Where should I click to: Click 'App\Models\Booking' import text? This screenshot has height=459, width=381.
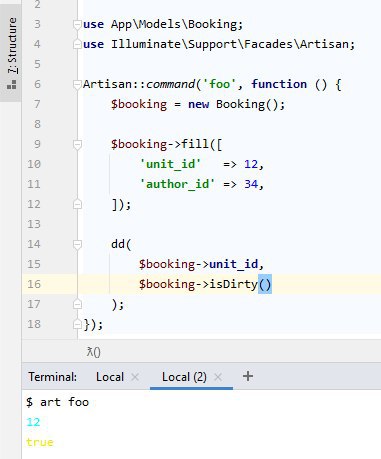[x=173, y=24]
